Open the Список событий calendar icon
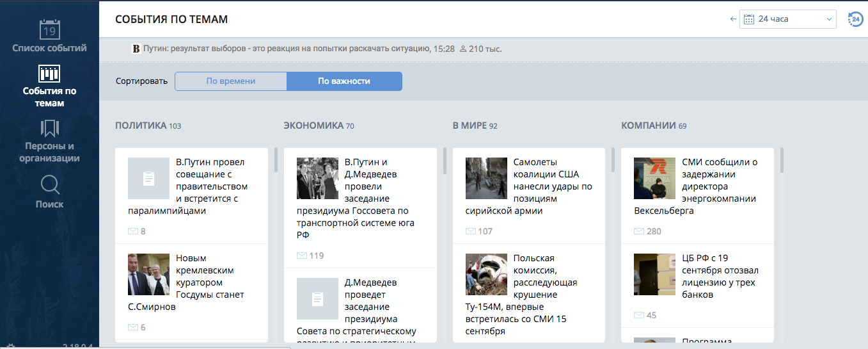This screenshot has height=349, width=868. click(50, 29)
